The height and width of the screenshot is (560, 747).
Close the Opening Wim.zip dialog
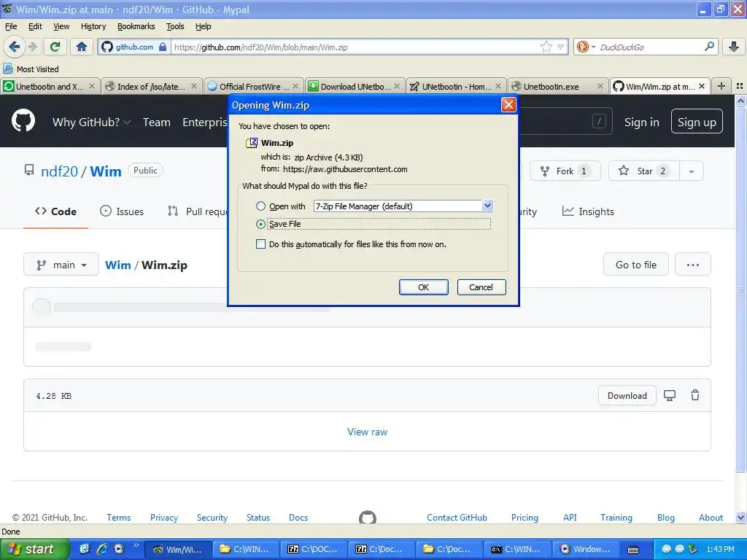point(508,105)
